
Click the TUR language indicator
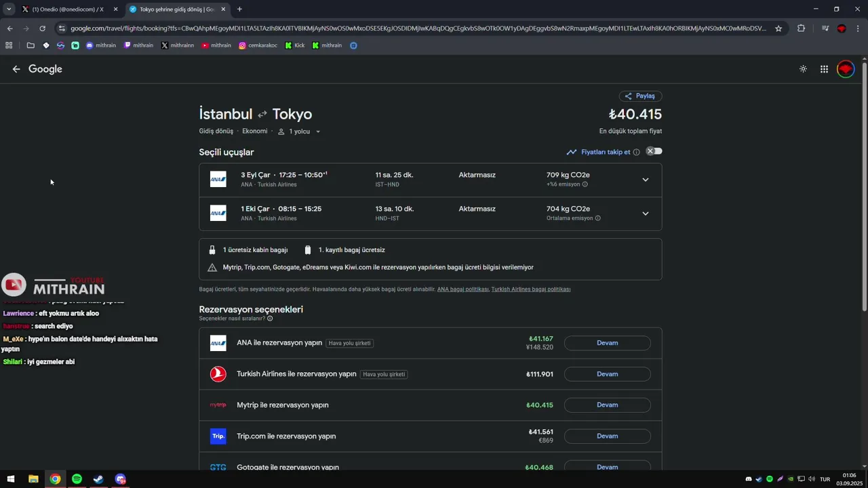pyautogui.click(x=825, y=479)
